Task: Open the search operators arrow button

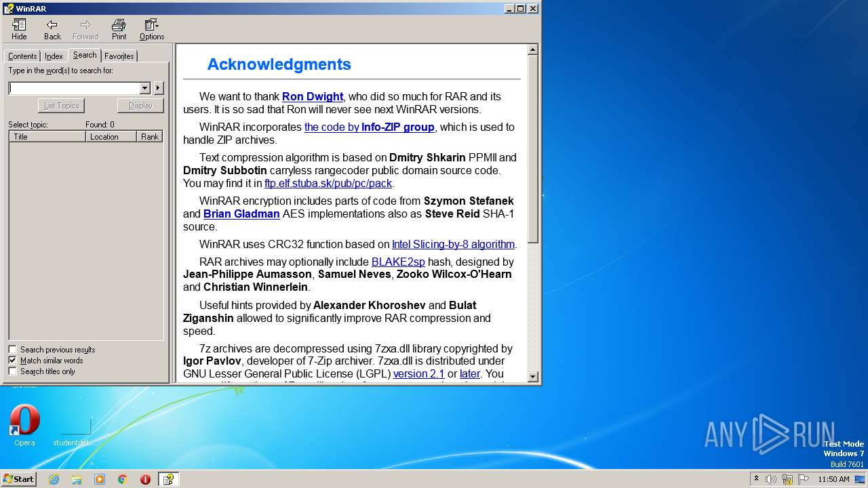Action: click(158, 88)
